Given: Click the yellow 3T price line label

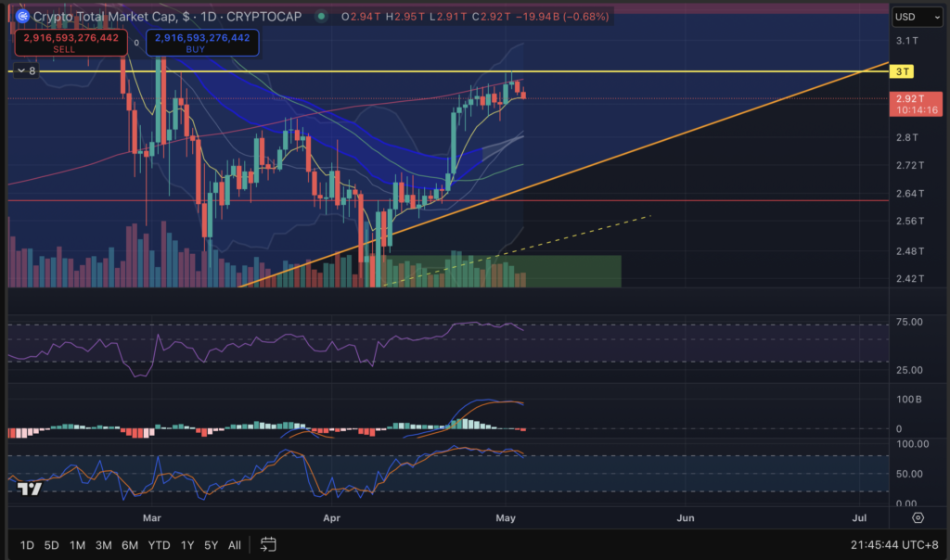Looking at the screenshot, I should click(x=902, y=71).
